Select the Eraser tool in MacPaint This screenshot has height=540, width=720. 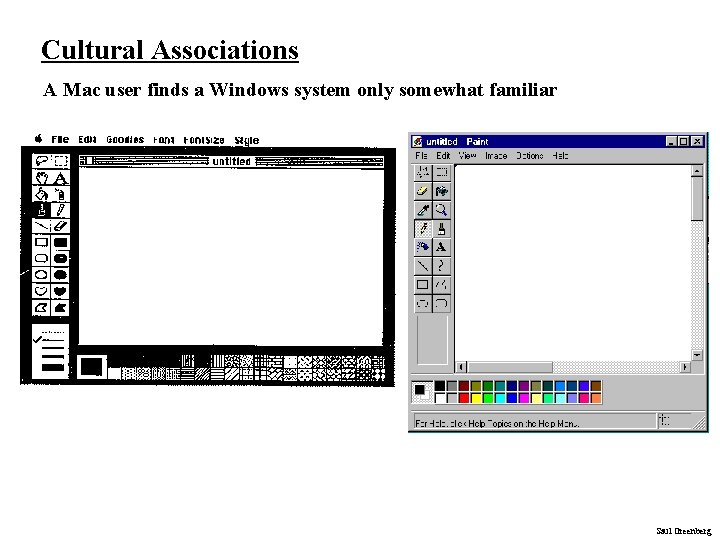click(x=60, y=226)
